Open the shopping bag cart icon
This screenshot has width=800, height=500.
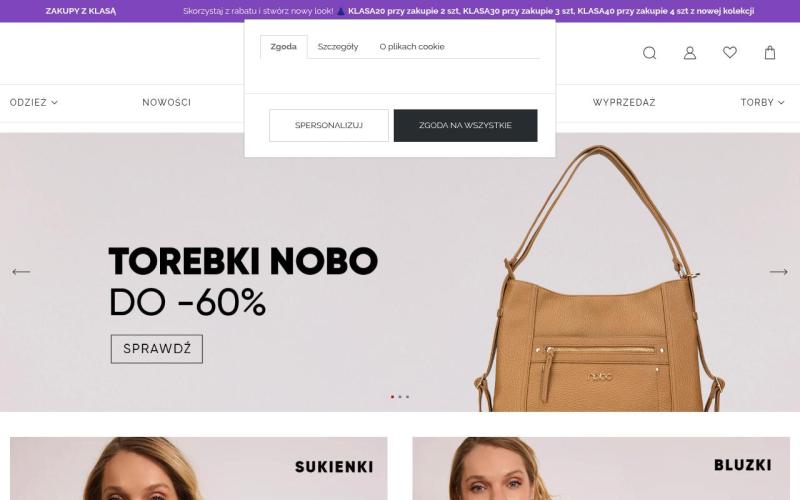(770, 53)
